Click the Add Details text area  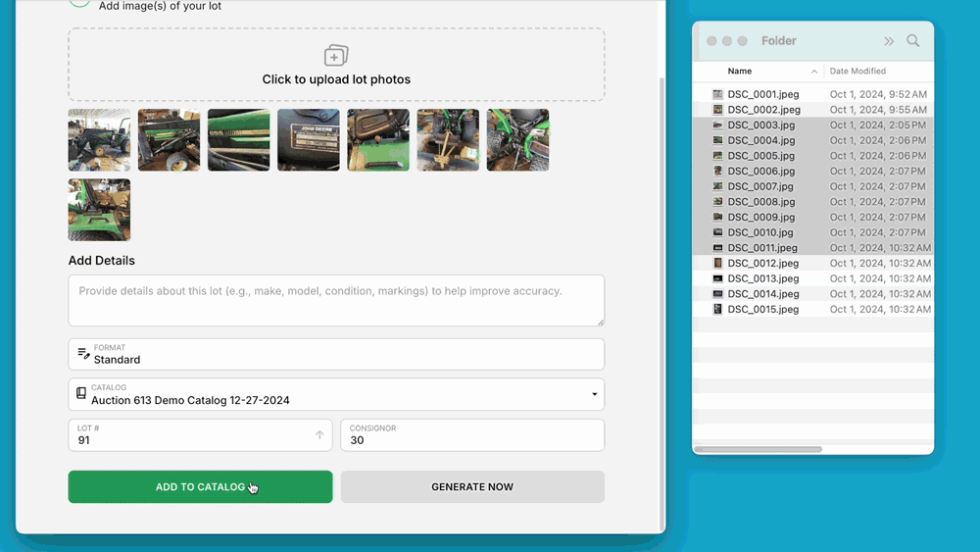336,300
